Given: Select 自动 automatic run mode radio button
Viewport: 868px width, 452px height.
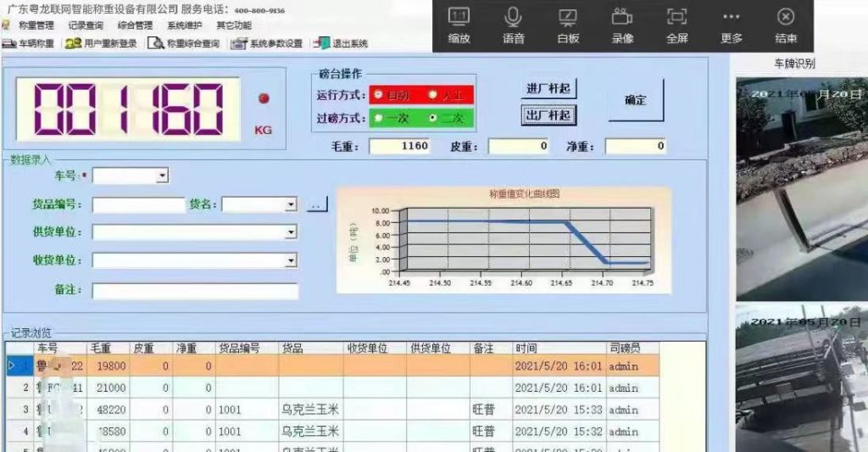Looking at the screenshot, I should [x=378, y=95].
